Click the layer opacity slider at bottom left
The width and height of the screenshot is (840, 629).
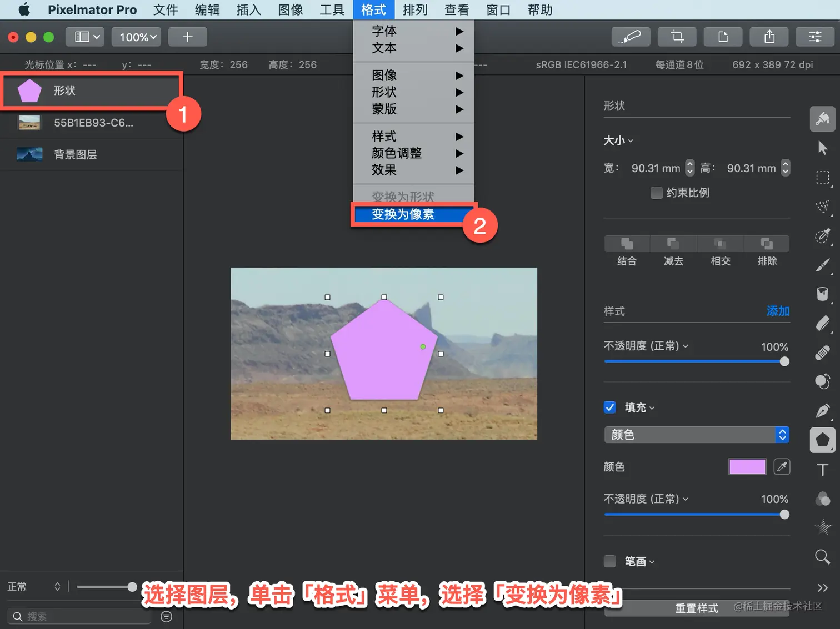coord(107,586)
